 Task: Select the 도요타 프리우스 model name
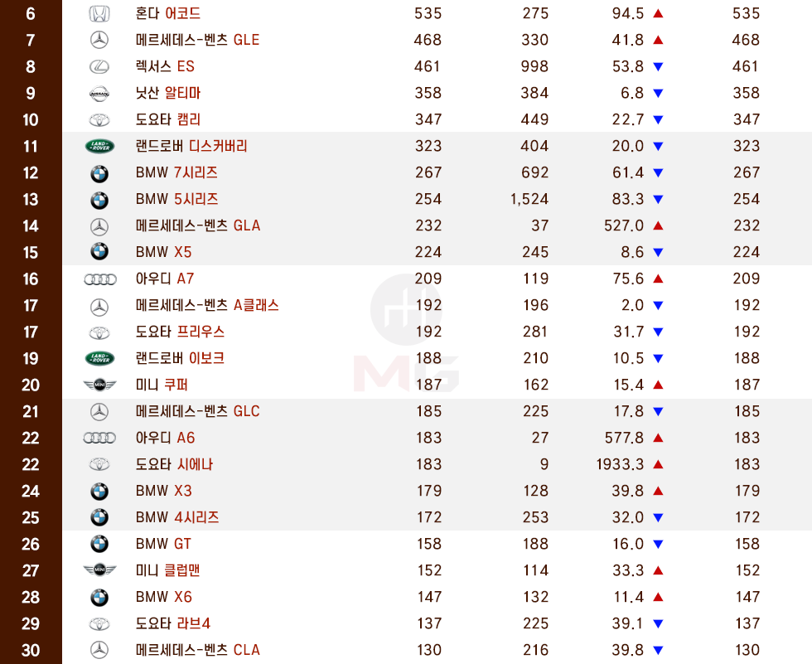[180, 332]
